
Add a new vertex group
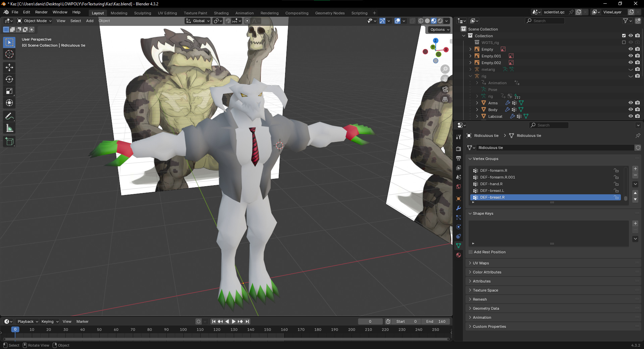(635, 169)
